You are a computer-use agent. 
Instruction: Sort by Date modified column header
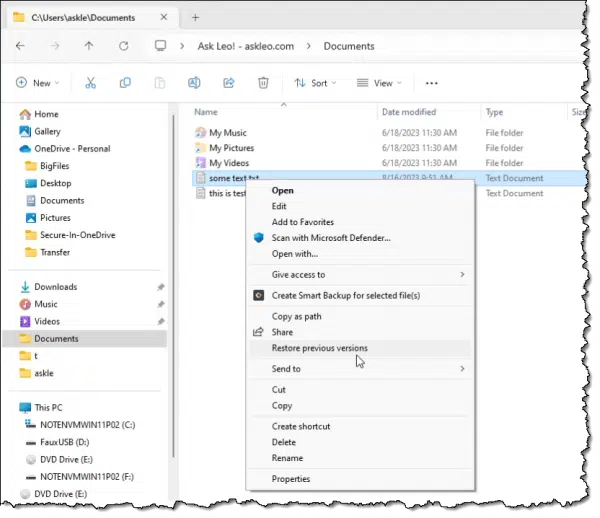pos(409,112)
